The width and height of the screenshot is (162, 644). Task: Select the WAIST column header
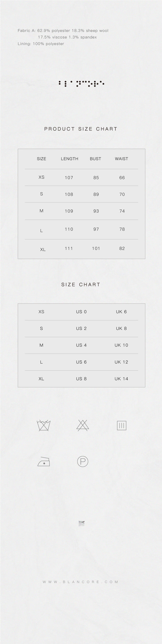pyautogui.click(x=121, y=159)
